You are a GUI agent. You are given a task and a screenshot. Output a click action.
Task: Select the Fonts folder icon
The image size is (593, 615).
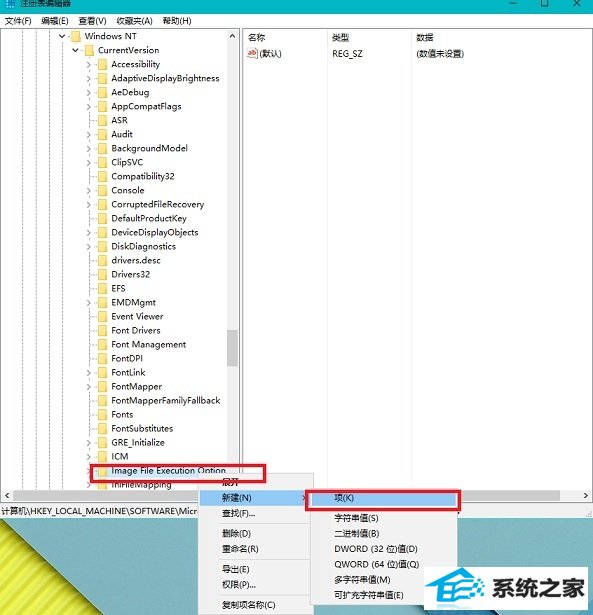(102, 415)
